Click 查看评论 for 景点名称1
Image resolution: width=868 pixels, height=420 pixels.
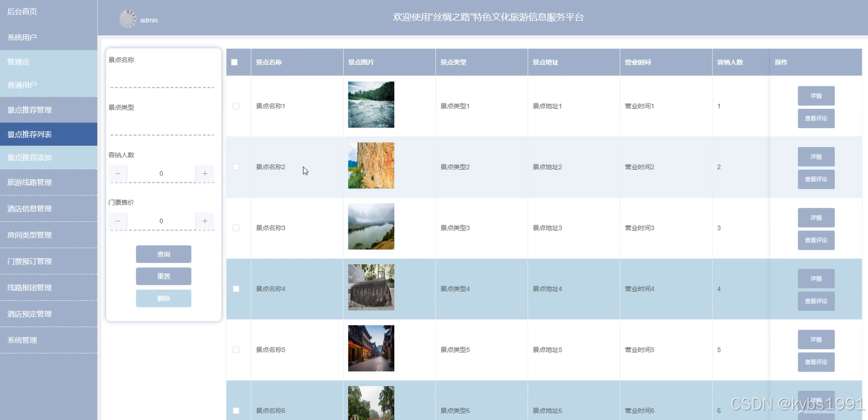click(816, 118)
